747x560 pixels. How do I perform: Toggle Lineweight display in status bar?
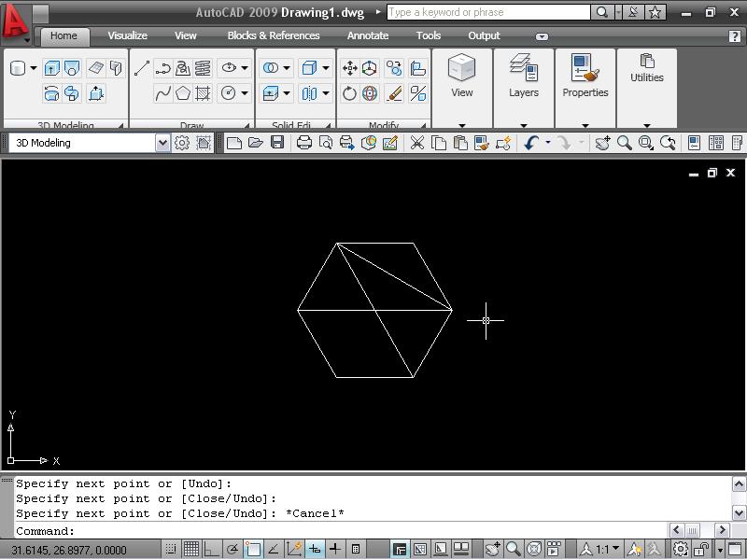335,549
